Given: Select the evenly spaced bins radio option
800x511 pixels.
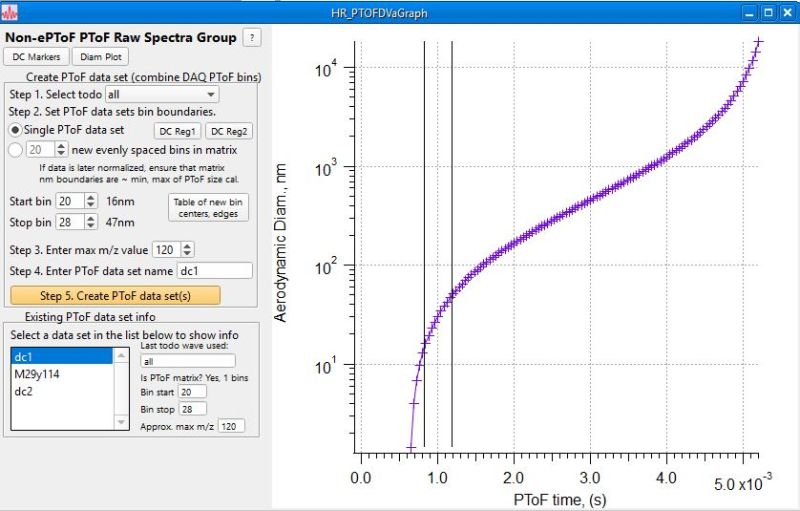Looking at the screenshot, I should click(15, 149).
